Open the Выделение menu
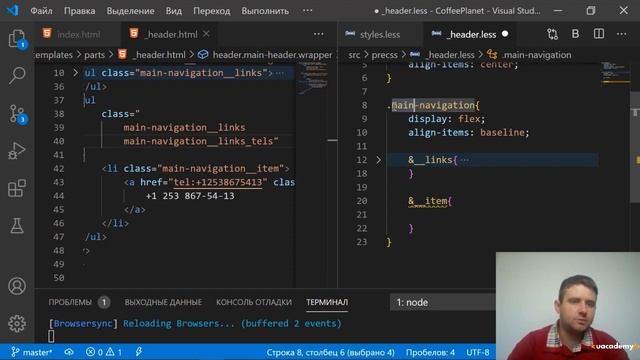Screen dimensions: 640x360 (131, 11)
